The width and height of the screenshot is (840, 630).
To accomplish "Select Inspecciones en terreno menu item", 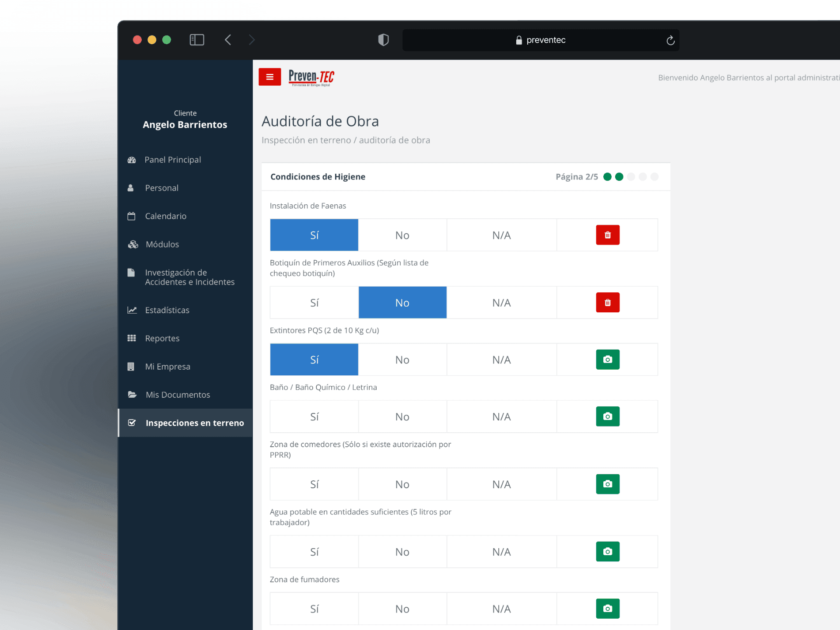I will click(x=185, y=423).
